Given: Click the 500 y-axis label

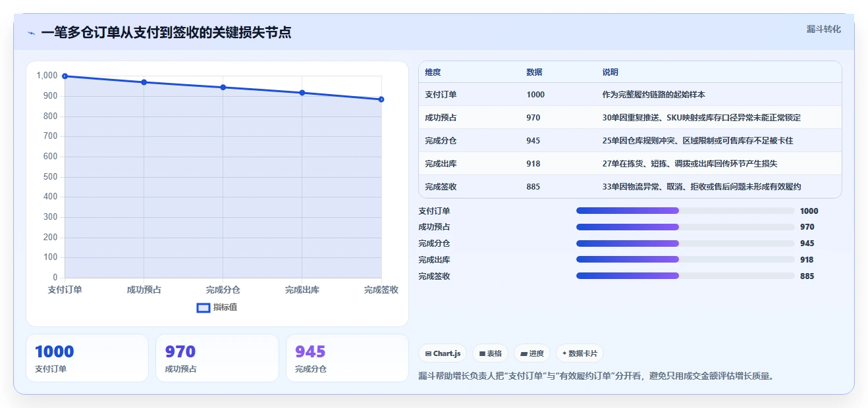Looking at the screenshot, I should (x=51, y=176).
